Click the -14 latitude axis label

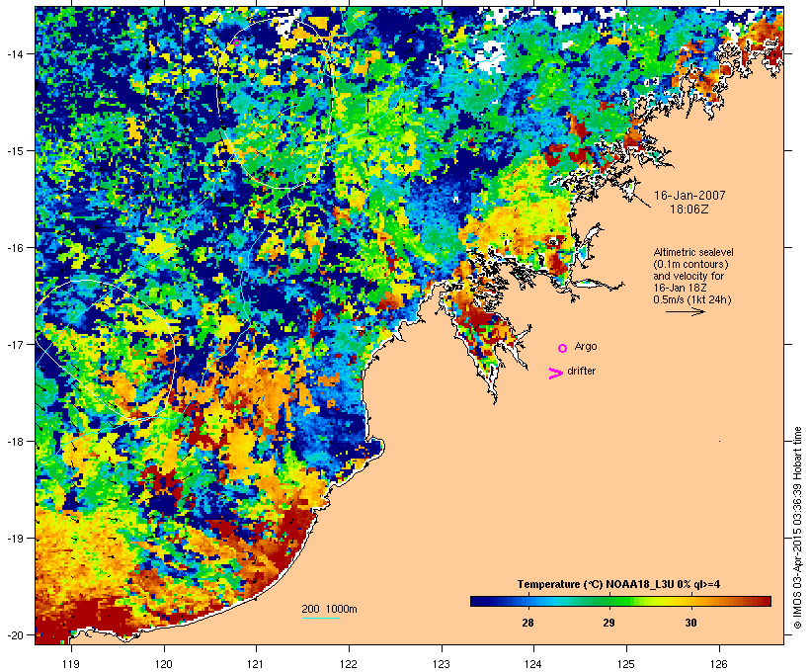(14, 53)
